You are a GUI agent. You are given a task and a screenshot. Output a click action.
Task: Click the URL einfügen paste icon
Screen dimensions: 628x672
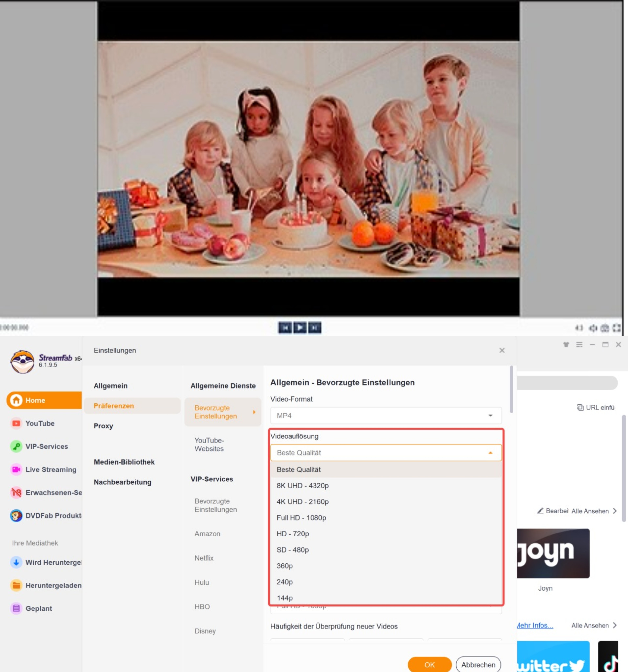[x=580, y=407]
